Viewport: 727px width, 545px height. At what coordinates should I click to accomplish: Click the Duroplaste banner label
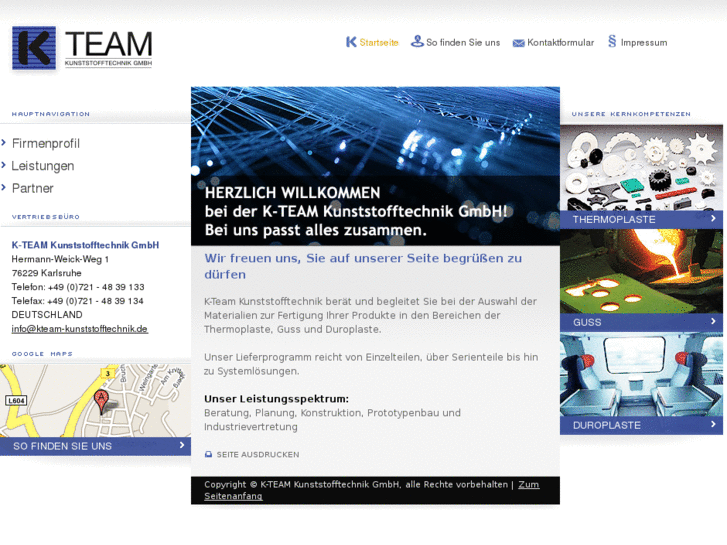pyautogui.click(x=606, y=425)
